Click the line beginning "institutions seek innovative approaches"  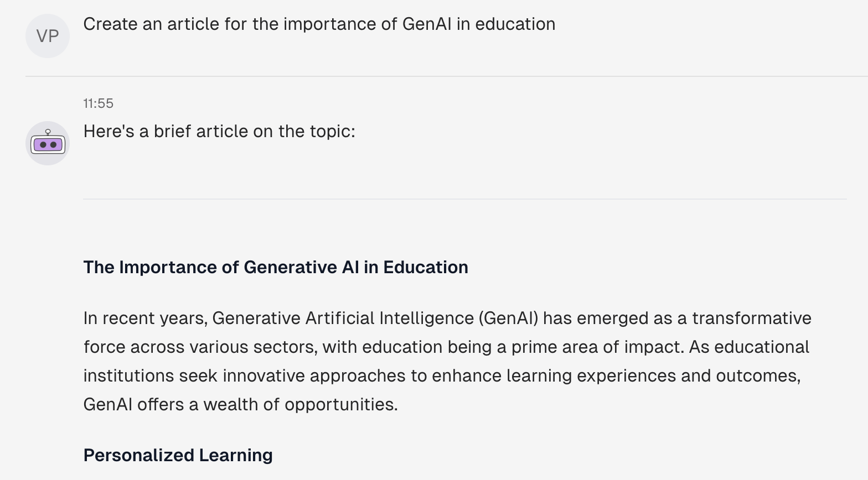pos(442,375)
